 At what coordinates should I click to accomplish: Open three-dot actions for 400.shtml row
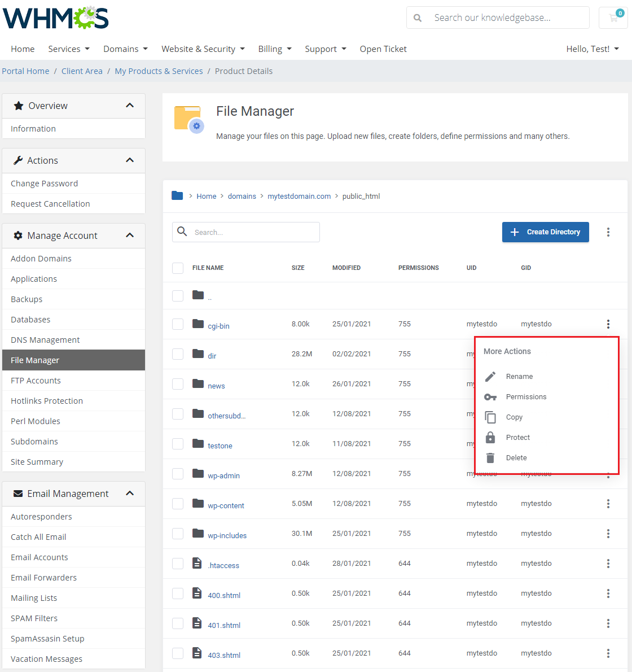pyautogui.click(x=608, y=594)
